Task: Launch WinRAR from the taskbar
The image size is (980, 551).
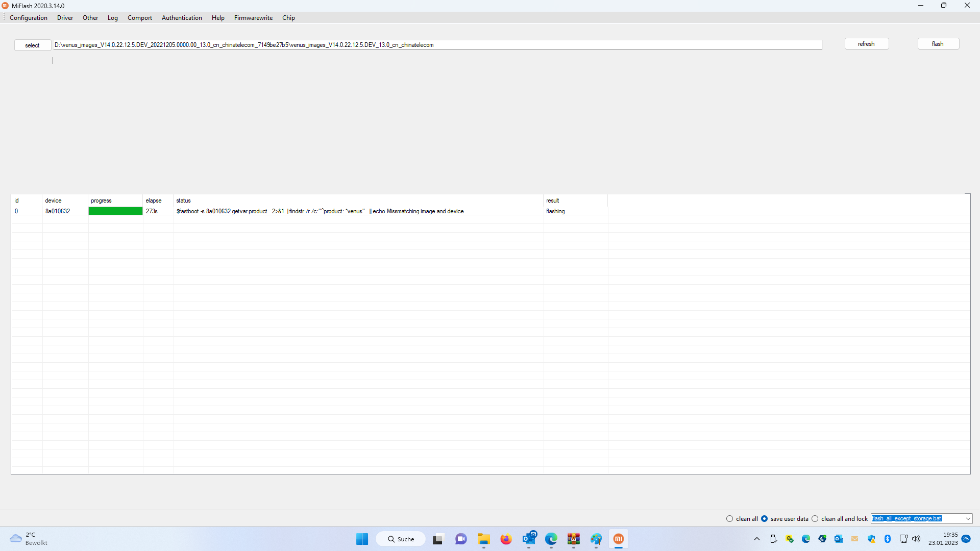Action: tap(573, 539)
